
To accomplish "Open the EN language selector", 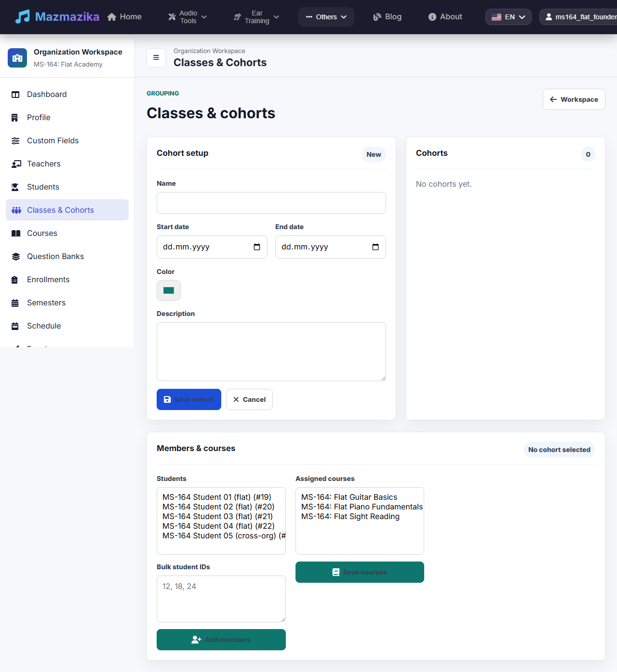I will click(509, 17).
